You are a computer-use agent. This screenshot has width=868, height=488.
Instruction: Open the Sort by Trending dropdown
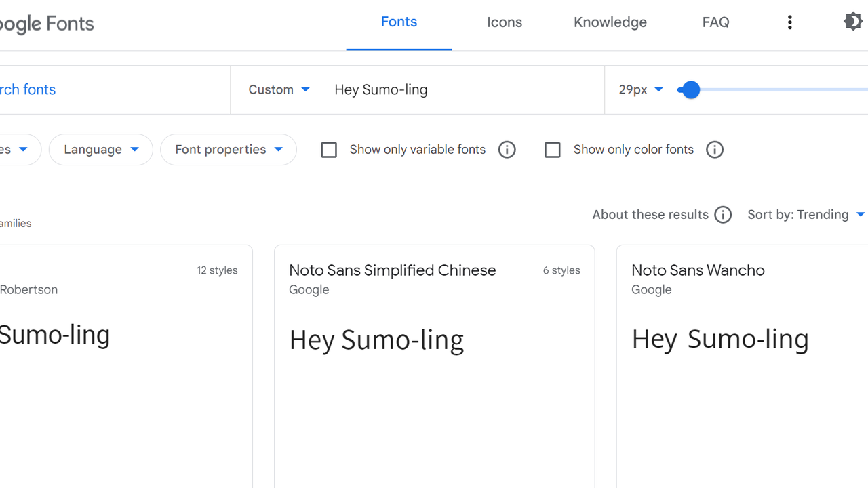click(x=806, y=215)
